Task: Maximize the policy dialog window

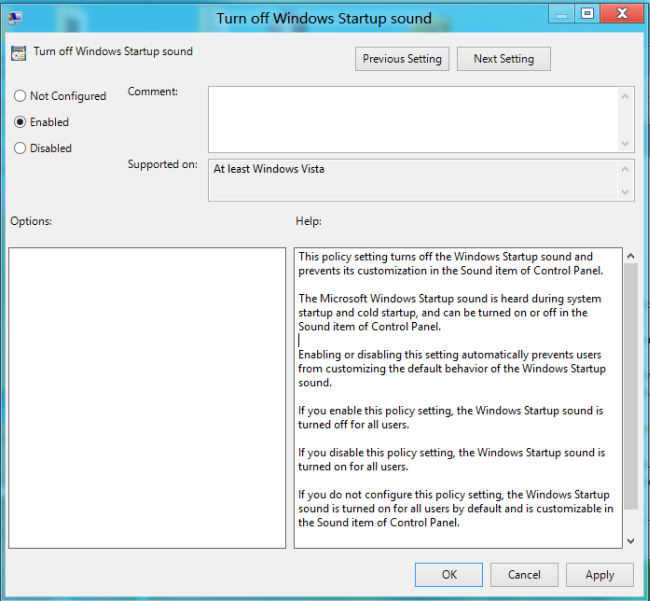Action: 587,15
